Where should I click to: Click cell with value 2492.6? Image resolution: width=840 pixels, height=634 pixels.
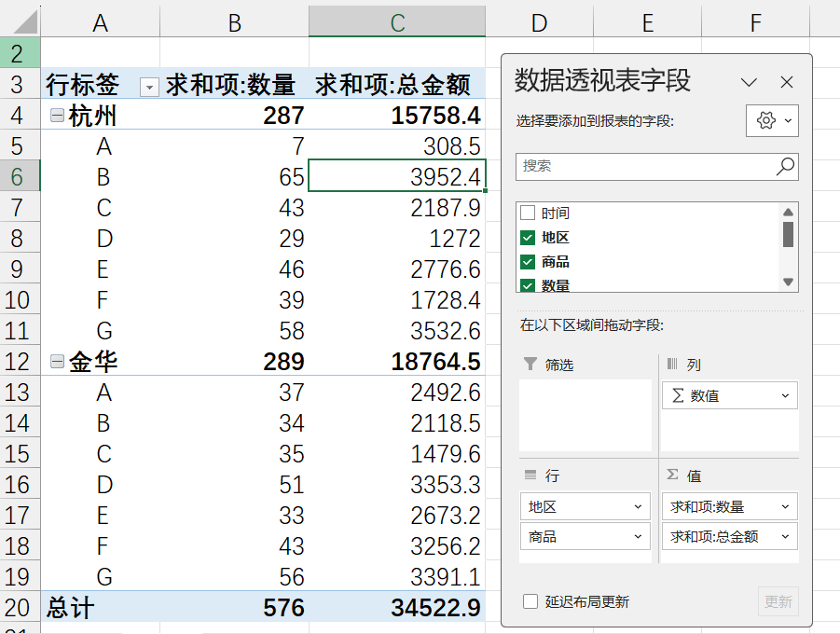(x=397, y=393)
